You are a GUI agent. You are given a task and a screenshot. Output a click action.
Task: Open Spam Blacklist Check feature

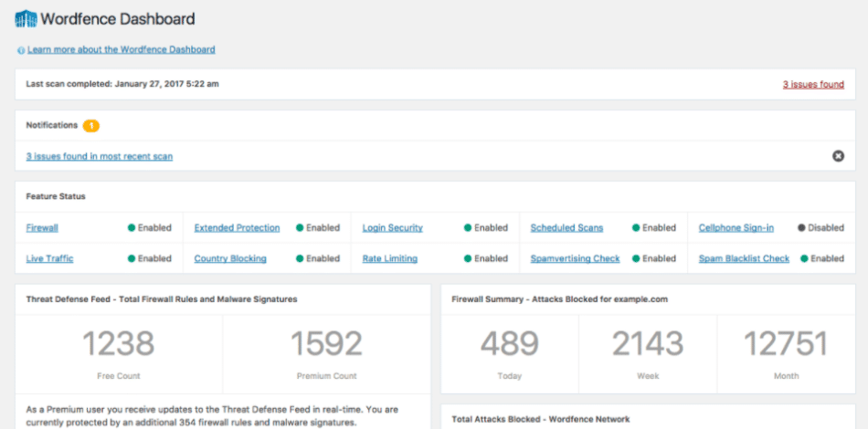[x=744, y=258]
